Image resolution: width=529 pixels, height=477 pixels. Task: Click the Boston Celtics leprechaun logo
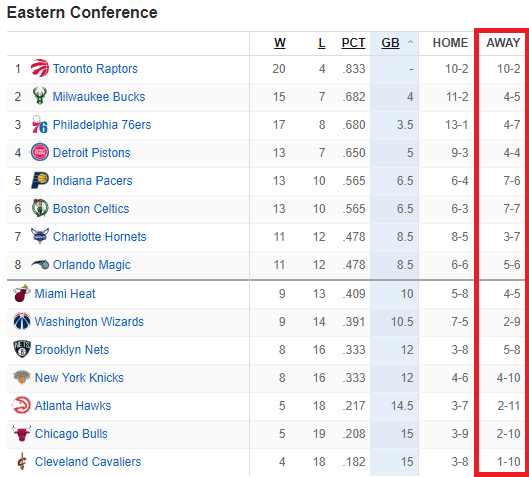(x=40, y=208)
